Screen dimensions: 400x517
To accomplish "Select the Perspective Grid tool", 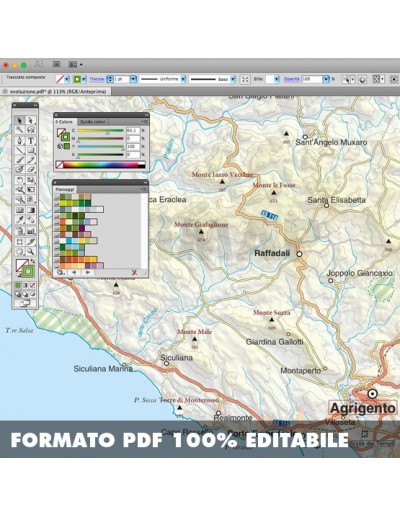I will pyautogui.click(x=31, y=199).
